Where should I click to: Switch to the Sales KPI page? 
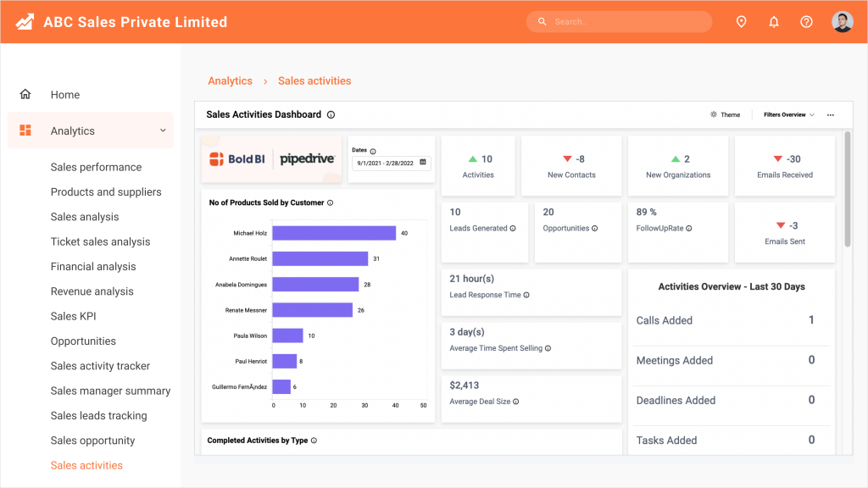point(73,316)
